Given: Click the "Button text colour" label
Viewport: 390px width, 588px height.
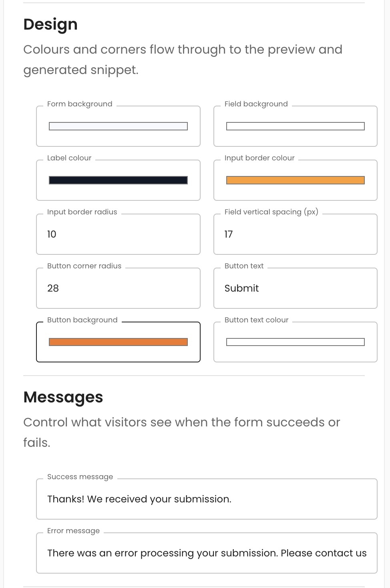Looking at the screenshot, I should [256, 320].
